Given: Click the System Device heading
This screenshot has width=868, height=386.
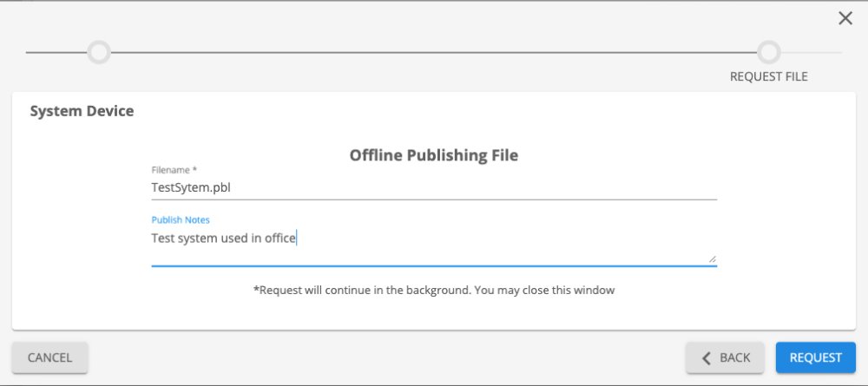Looking at the screenshot, I should click(x=82, y=111).
